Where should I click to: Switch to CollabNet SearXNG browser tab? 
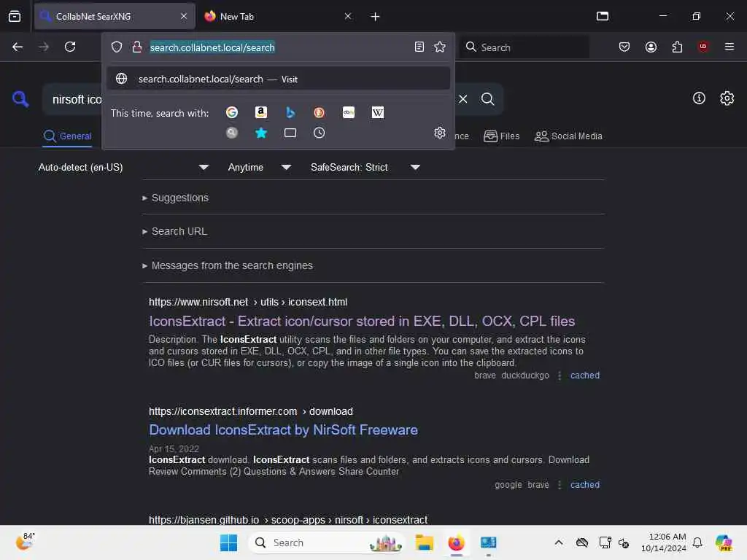[115, 16]
